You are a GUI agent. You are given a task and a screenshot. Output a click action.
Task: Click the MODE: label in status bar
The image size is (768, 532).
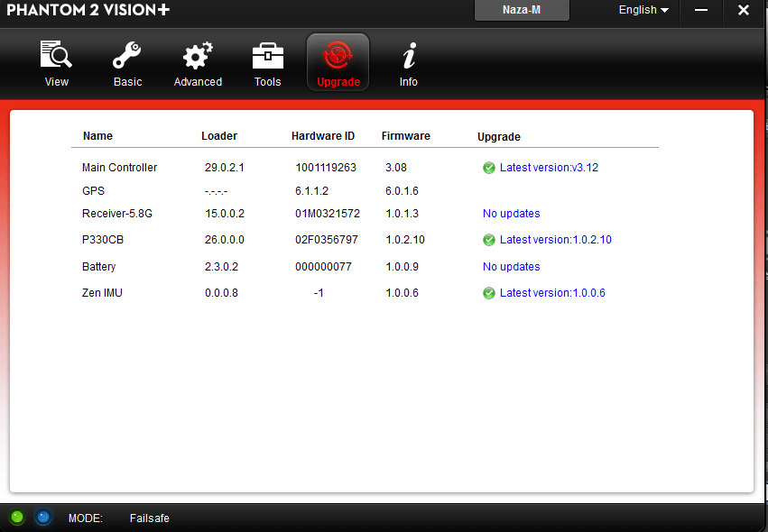tap(85, 518)
